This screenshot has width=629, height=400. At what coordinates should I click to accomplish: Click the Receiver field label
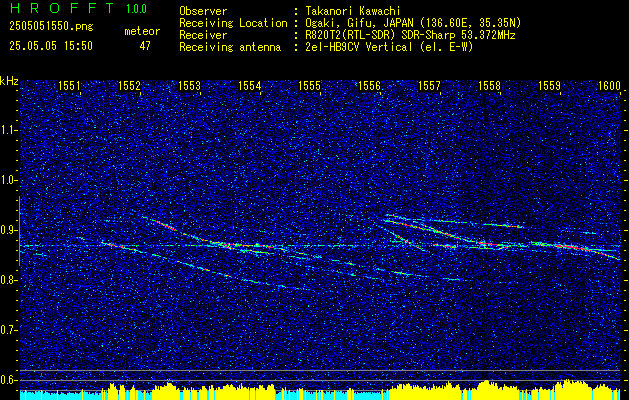[203, 35]
